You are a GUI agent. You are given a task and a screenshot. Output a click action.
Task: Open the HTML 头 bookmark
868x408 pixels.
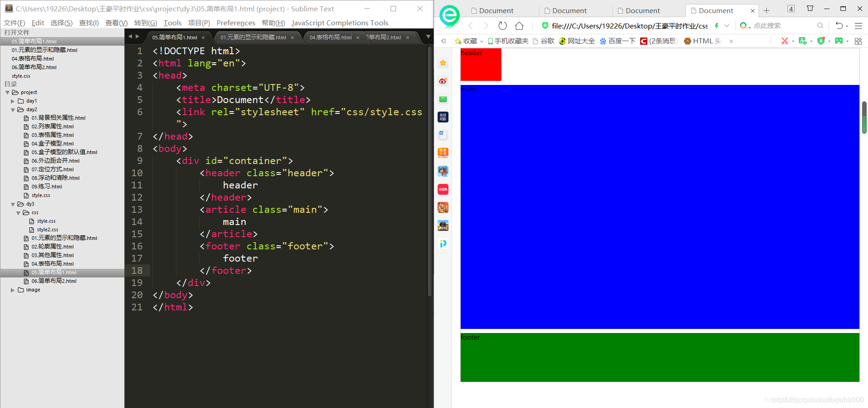pyautogui.click(x=703, y=41)
